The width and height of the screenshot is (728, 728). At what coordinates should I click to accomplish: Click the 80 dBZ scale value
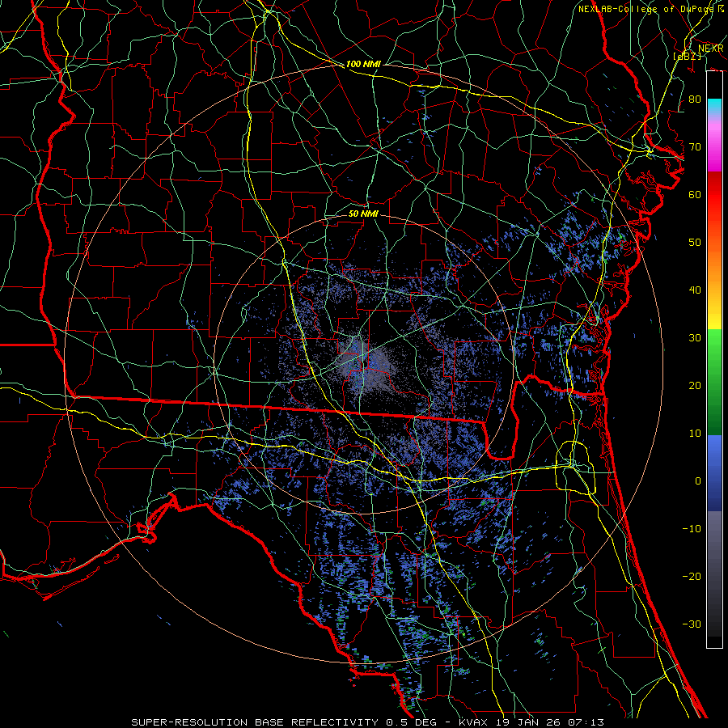(x=695, y=99)
